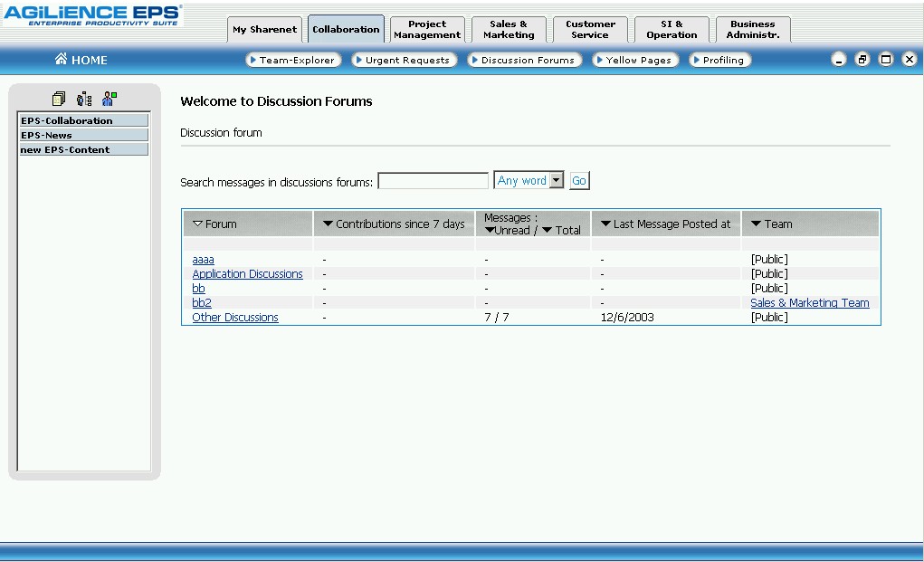Open the Yellow Pages section
Screen dimensions: 924x562
pyautogui.click(x=633, y=60)
